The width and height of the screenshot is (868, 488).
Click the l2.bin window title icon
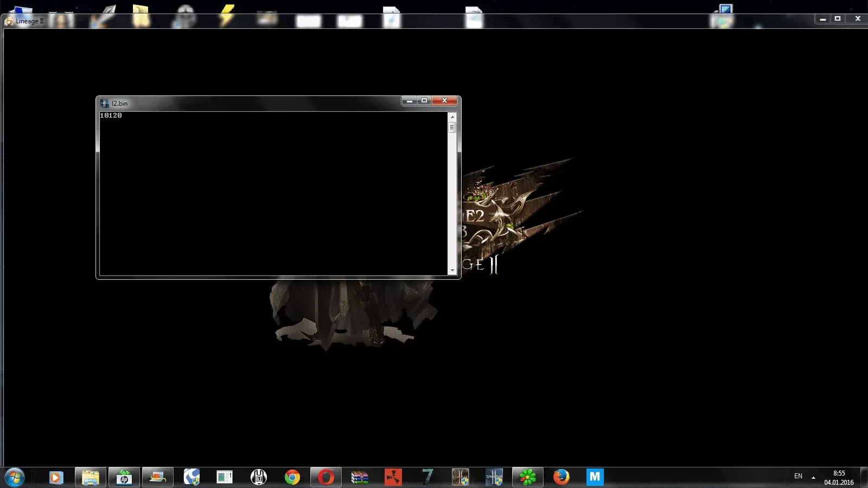[105, 103]
